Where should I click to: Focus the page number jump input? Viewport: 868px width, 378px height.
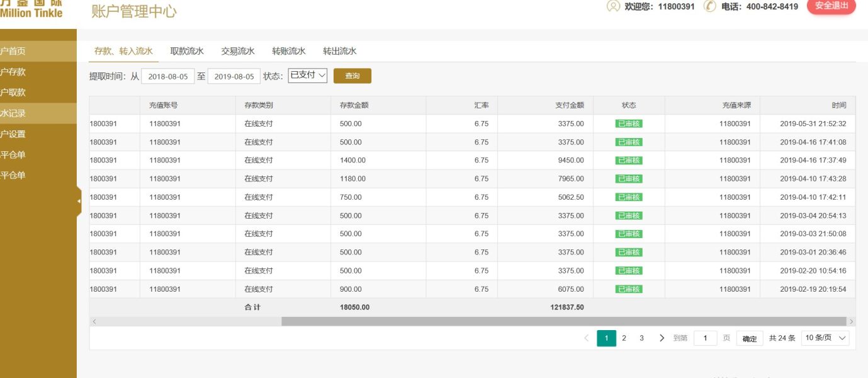(705, 338)
